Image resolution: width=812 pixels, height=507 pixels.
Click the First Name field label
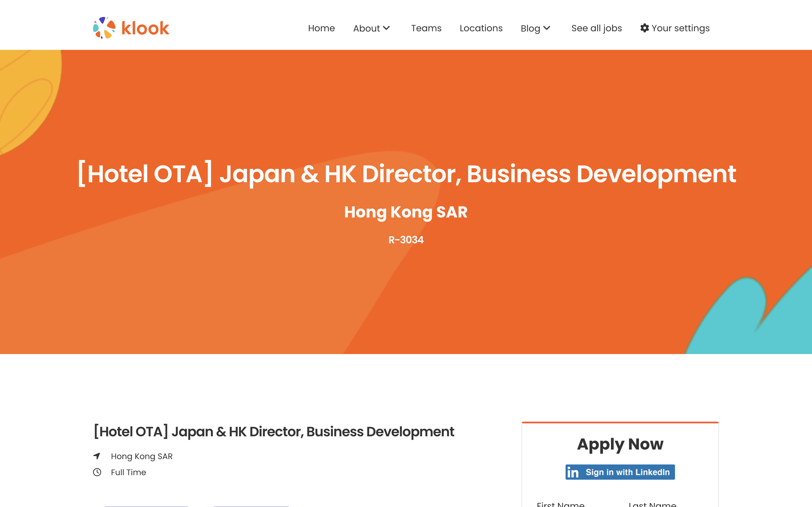click(560, 504)
